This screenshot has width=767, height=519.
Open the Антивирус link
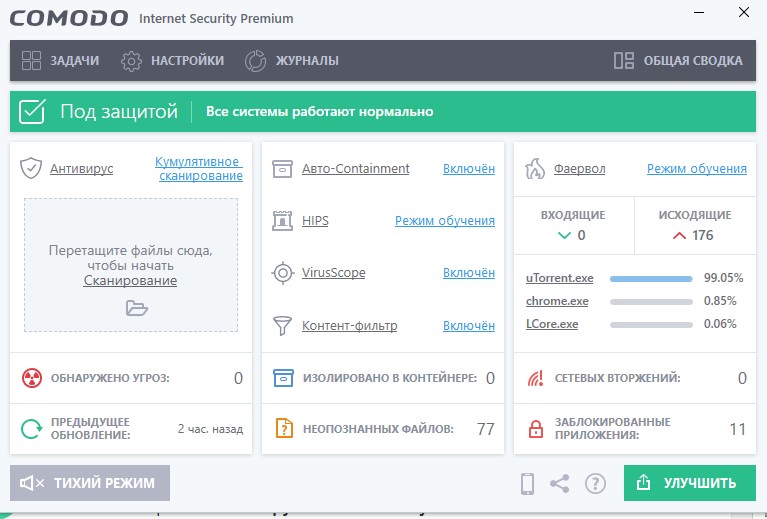coord(81,169)
